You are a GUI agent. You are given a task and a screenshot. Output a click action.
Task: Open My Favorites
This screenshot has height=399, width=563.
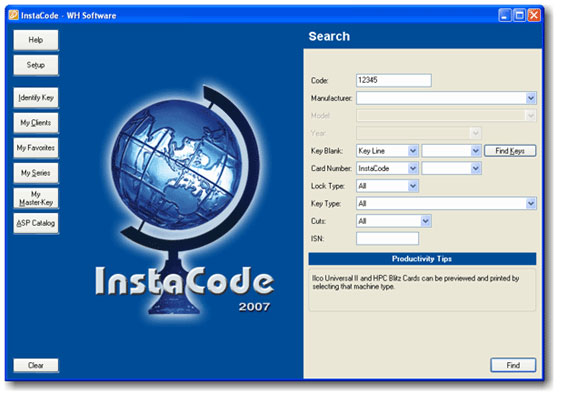(x=36, y=148)
